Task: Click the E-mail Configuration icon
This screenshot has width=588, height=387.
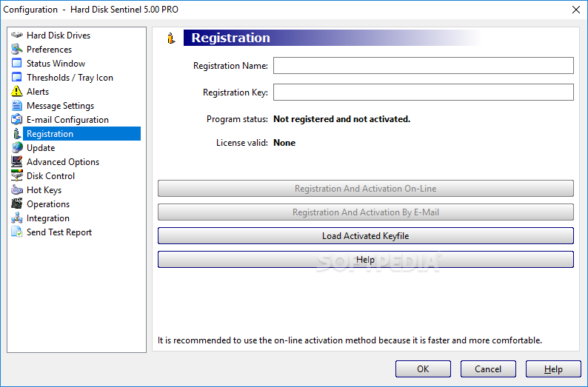Action: [x=17, y=120]
